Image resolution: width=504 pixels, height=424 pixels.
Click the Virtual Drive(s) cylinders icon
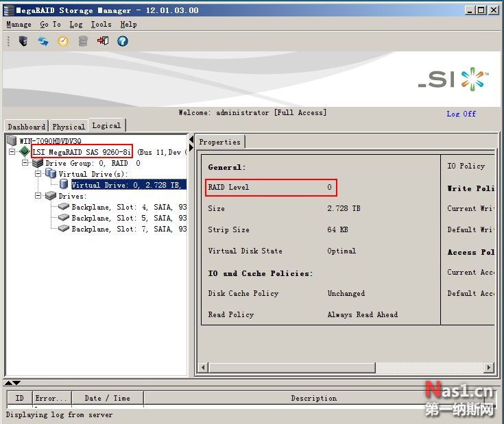[51, 174]
